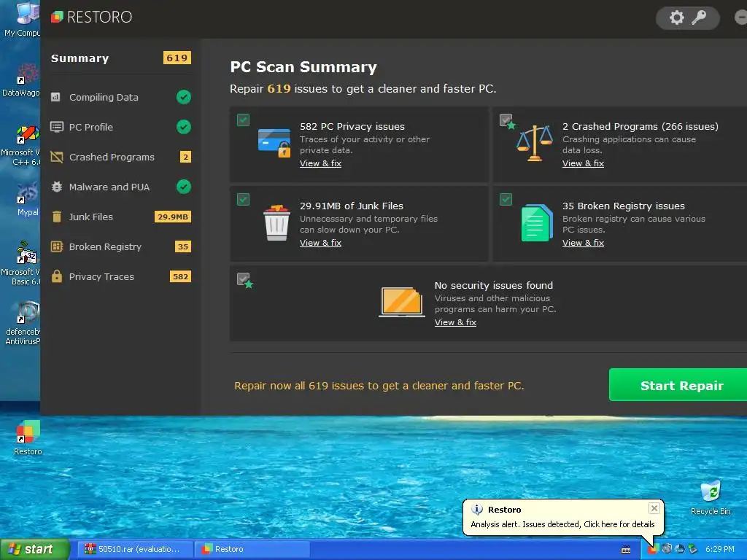This screenshot has height=560, width=747.
Task: Click the Broken Registry sidebar icon
Action: pos(57,246)
